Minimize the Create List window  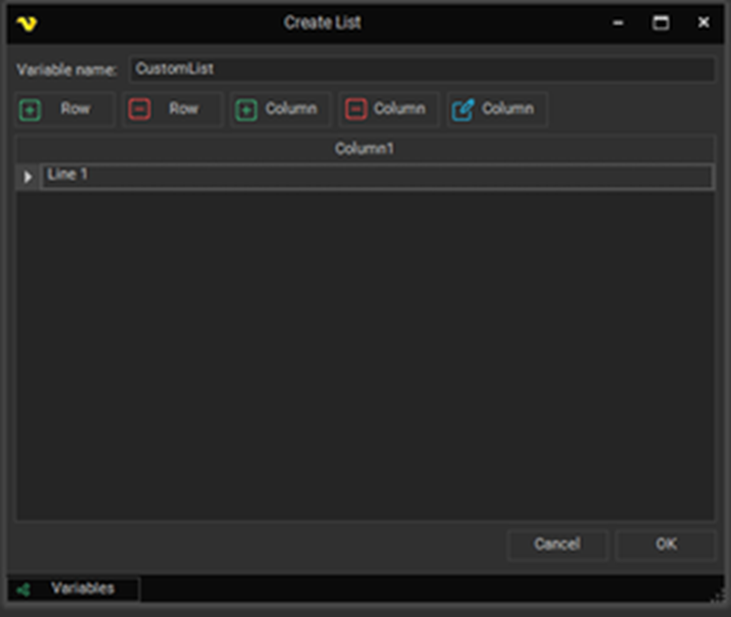click(x=618, y=22)
